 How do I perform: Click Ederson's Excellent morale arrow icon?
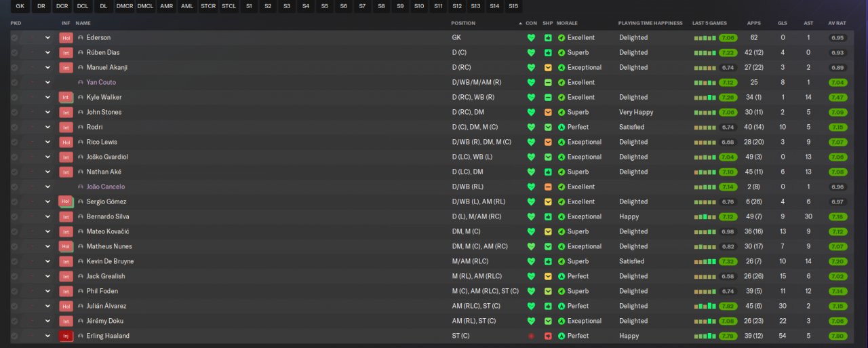click(561, 38)
